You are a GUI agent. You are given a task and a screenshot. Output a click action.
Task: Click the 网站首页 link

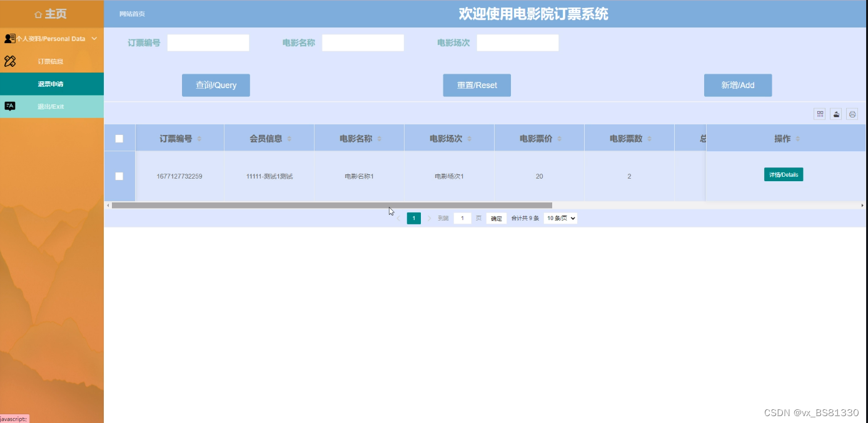(x=132, y=14)
